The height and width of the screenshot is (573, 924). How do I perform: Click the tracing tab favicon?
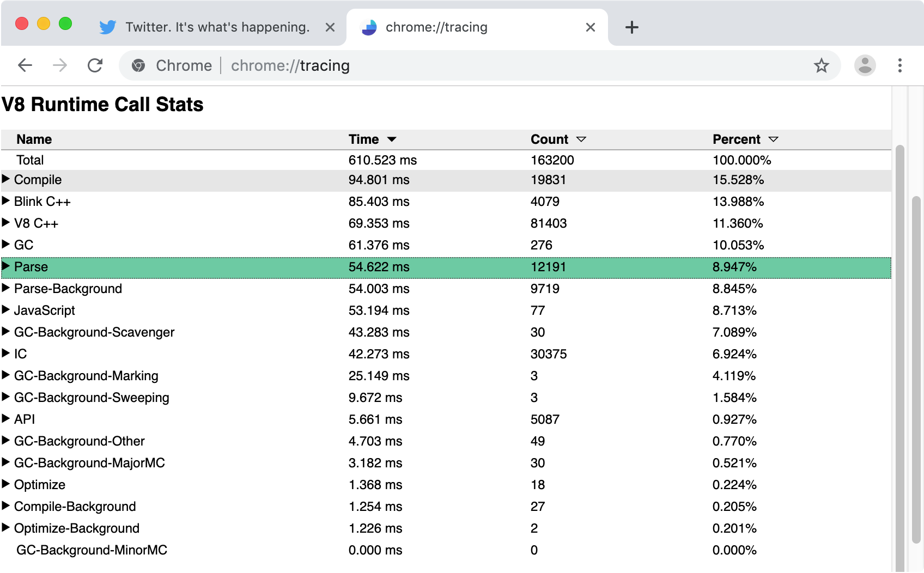[x=369, y=27]
